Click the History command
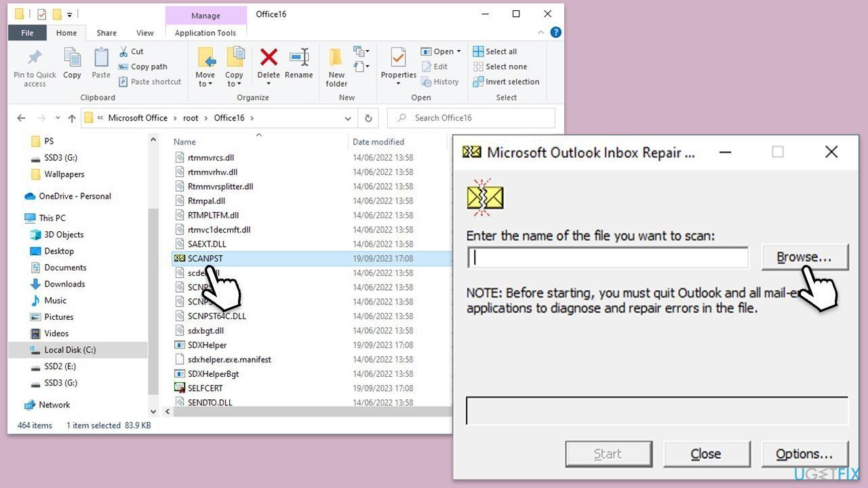Screen dimensions: 868x488 tap(440, 81)
